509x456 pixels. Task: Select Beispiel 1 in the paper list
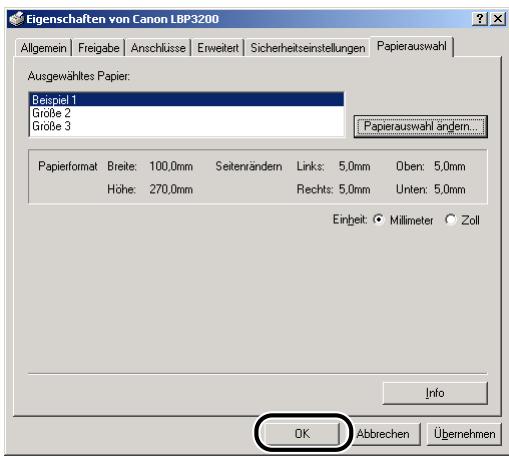click(x=187, y=100)
